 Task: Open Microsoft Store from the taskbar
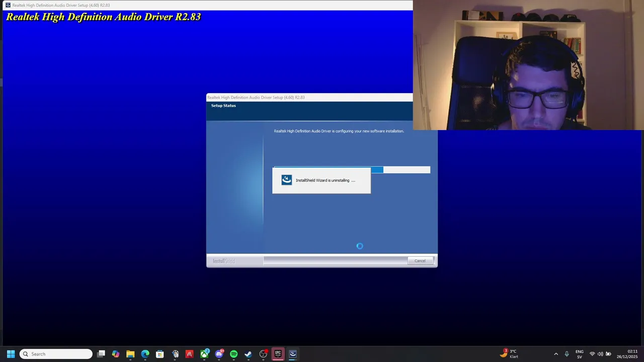tap(160, 354)
